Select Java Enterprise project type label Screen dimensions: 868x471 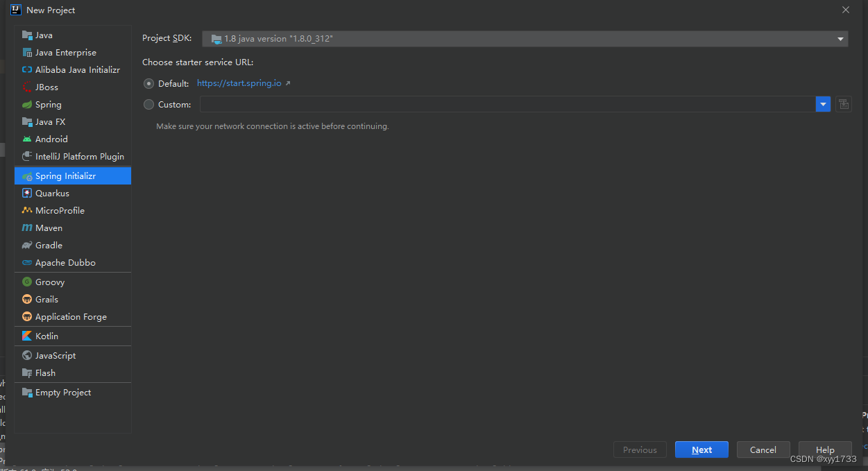point(66,53)
